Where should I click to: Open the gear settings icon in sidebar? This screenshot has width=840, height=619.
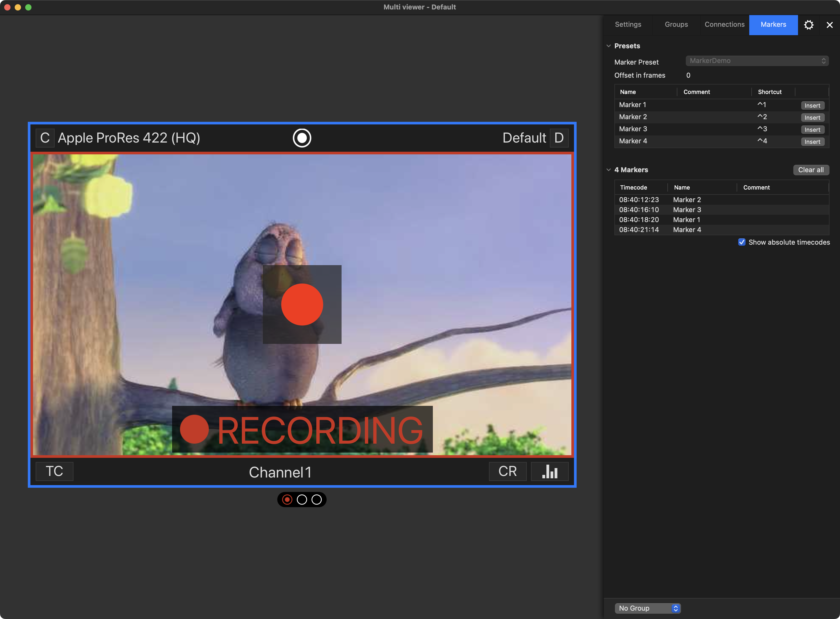click(809, 25)
